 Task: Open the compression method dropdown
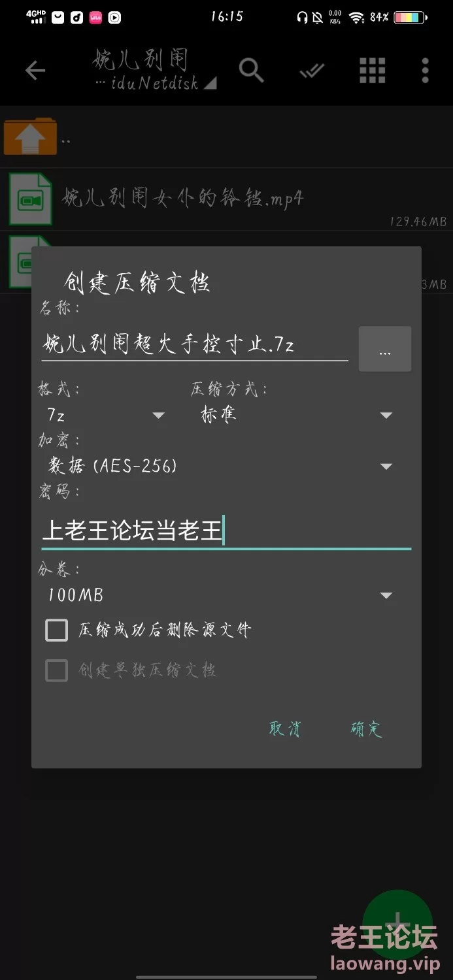[294, 415]
